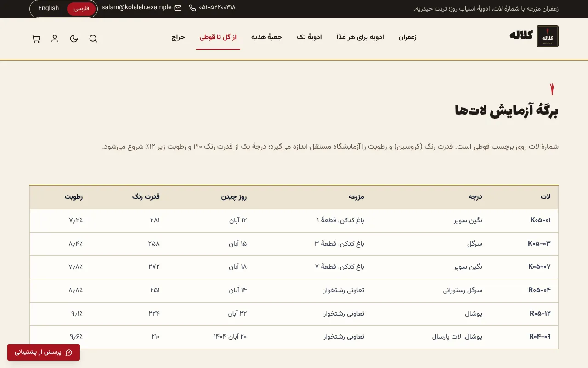The width and height of the screenshot is (588, 368).
Task: Click the روز چیدن column header
Action: coord(234,197)
